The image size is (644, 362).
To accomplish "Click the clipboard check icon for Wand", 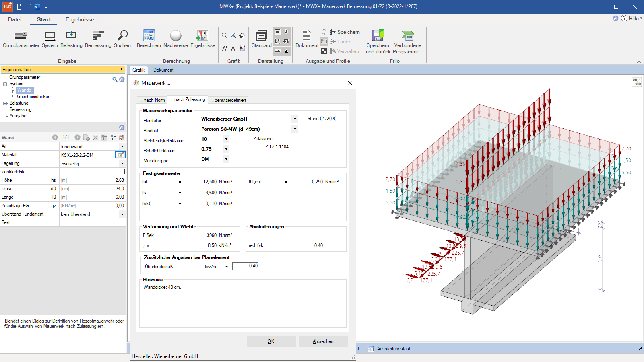I will tap(122, 138).
